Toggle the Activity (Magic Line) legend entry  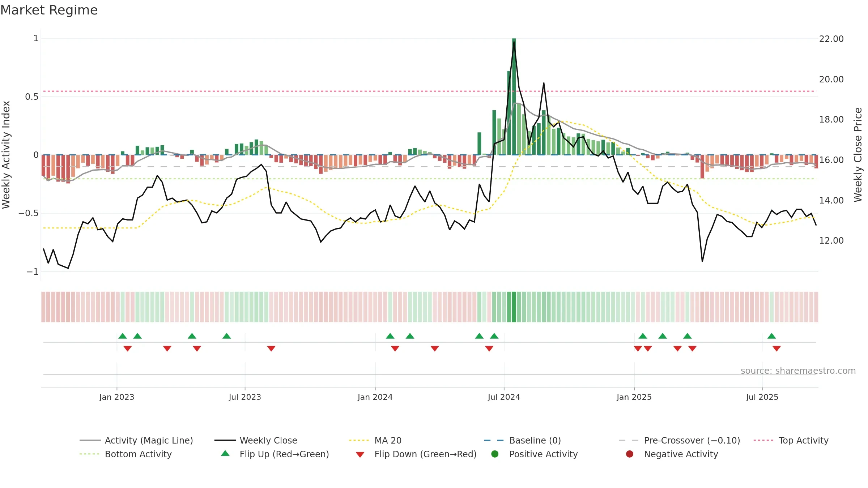(x=136, y=440)
